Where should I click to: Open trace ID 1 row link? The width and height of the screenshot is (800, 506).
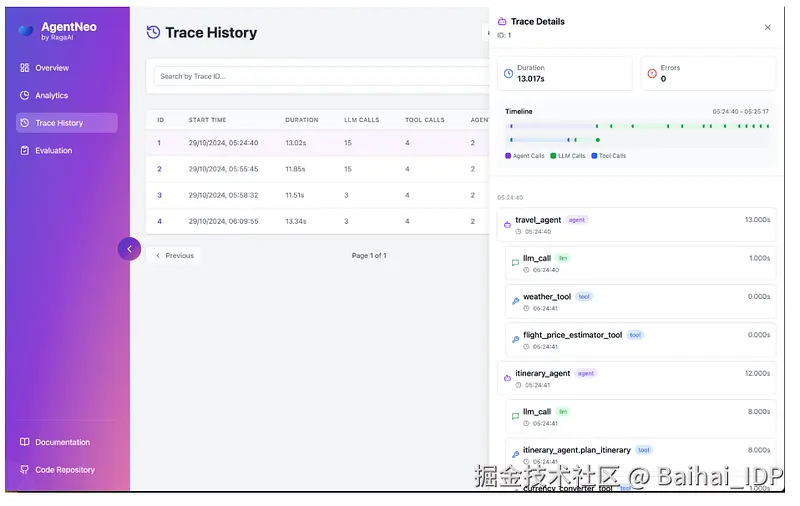(159, 143)
